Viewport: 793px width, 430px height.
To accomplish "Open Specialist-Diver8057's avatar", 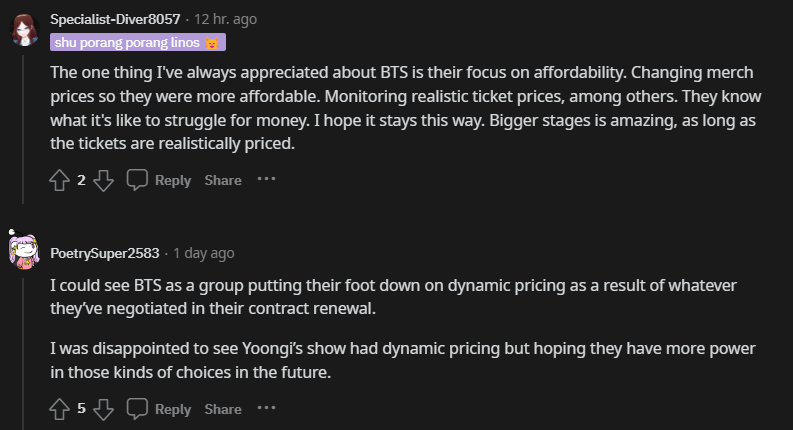I will 24,30.
